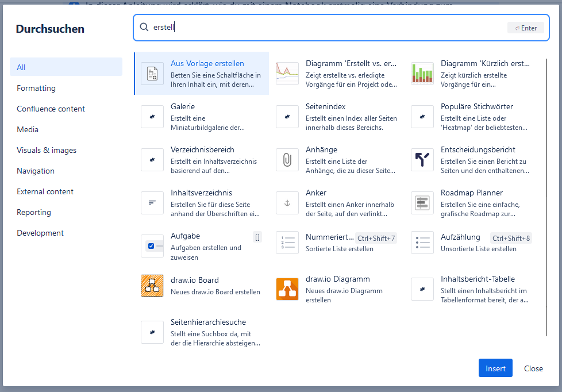The width and height of the screenshot is (562, 392).
Task: Click the Insert button
Action: pos(495,368)
